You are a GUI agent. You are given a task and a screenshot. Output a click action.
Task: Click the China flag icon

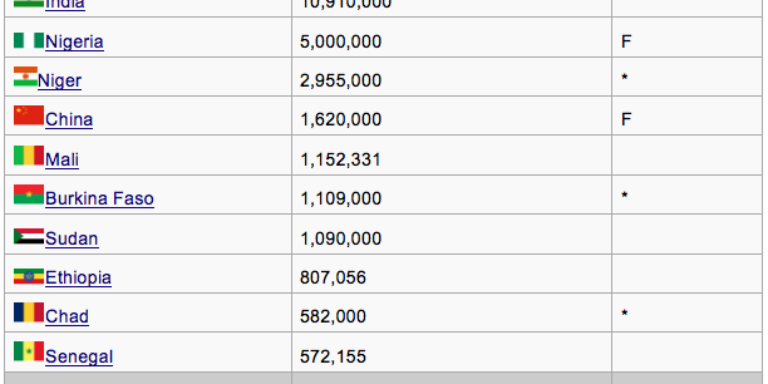pos(29,116)
